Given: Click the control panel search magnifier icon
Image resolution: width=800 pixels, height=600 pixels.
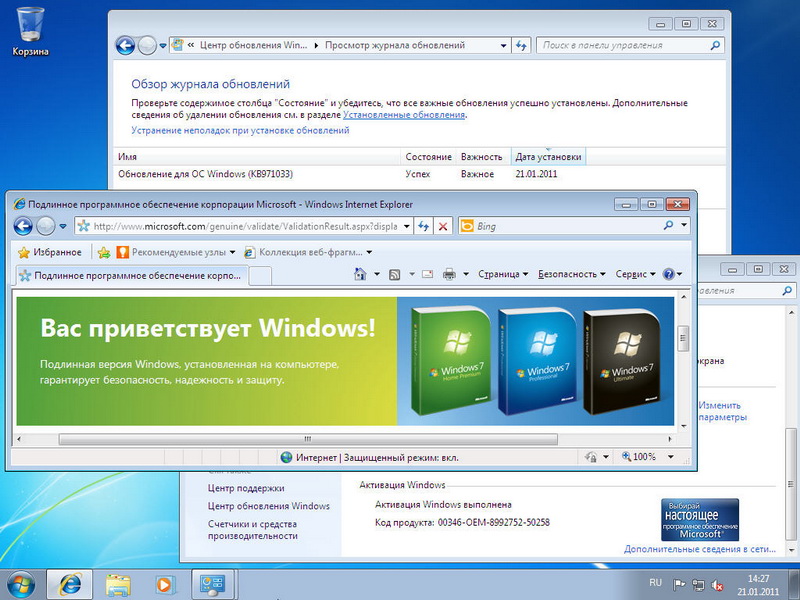Looking at the screenshot, I should point(715,45).
